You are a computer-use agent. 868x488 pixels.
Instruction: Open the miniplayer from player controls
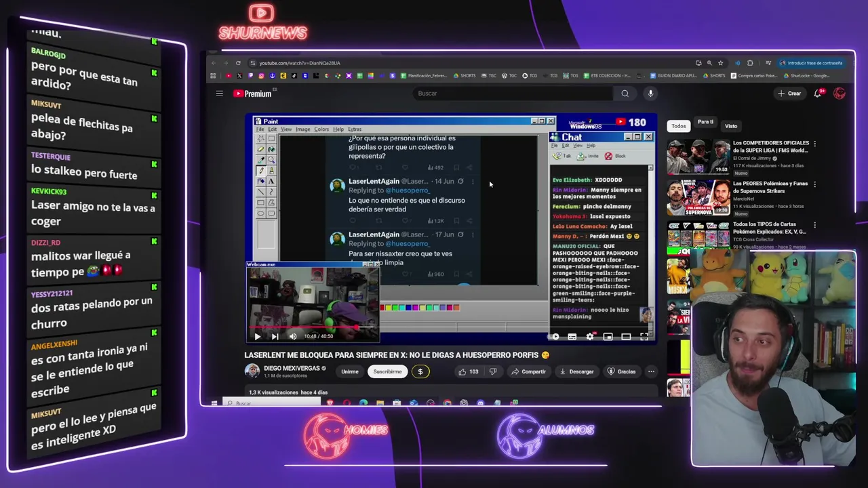(x=608, y=337)
